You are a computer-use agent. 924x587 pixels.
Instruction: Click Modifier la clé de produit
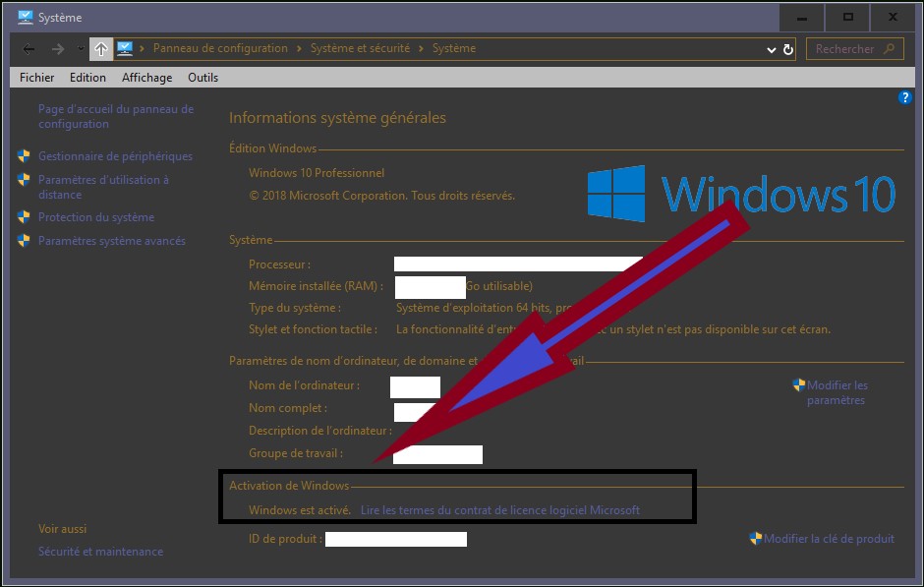point(829,539)
